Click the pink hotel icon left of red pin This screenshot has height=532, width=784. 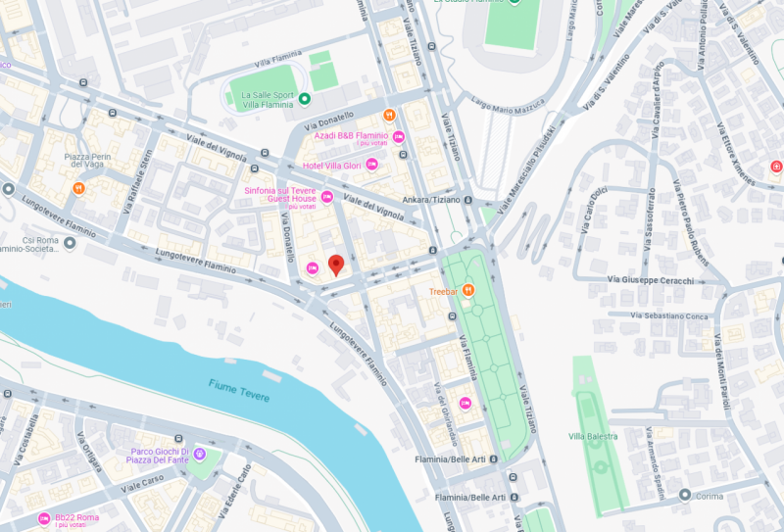point(313,268)
